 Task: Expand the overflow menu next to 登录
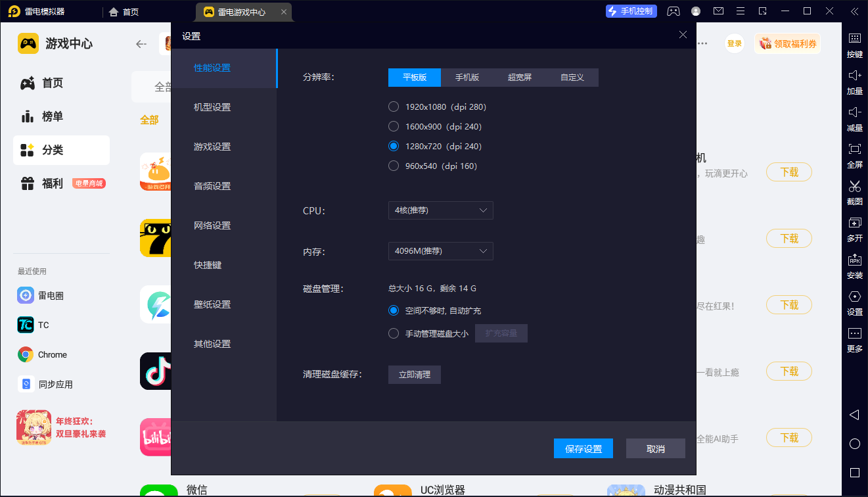click(702, 42)
